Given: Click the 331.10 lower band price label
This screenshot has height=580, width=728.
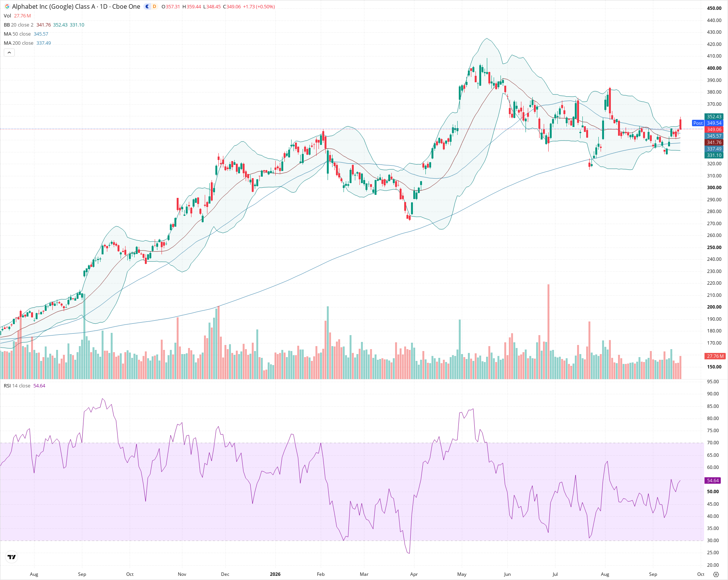Looking at the screenshot, I should (x=714, y=155).
